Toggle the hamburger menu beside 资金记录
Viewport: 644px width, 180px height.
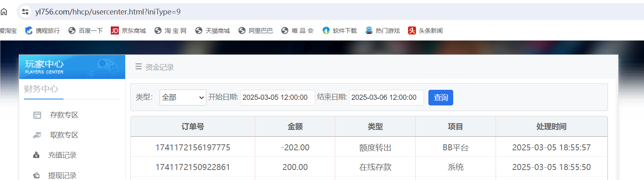point(138,67)
